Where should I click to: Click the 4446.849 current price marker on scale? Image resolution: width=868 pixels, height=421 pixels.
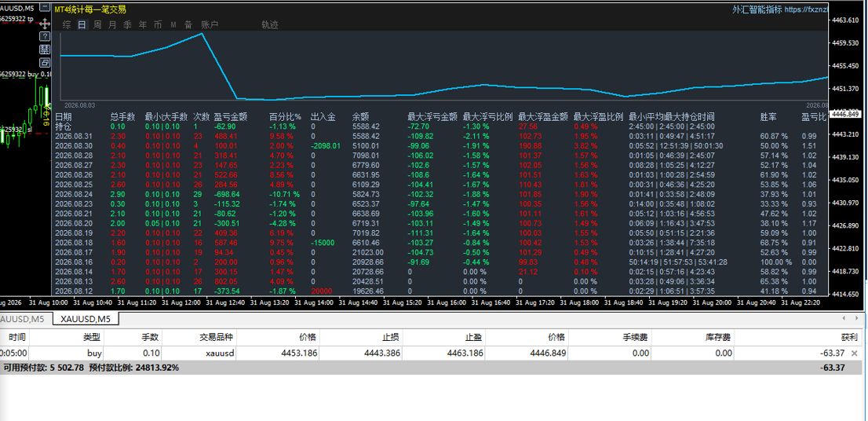pos(845,114)
